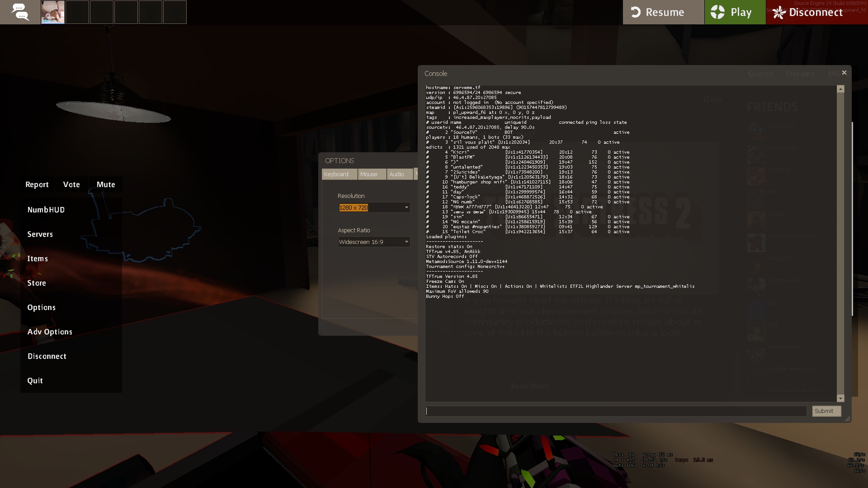Screen dimensions: 868x488
Task: Open Adv Options menu entry
Action: click(50, 332)
